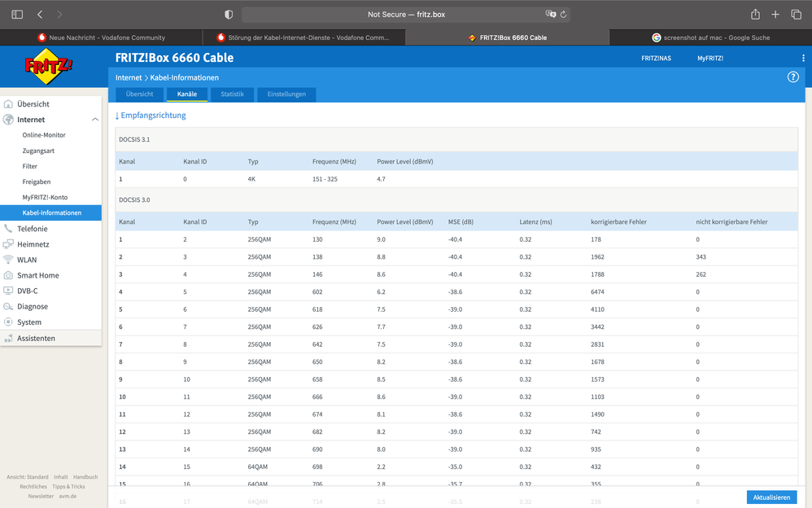
Task: Go back with the Safari back arrow
Action: 40,15
